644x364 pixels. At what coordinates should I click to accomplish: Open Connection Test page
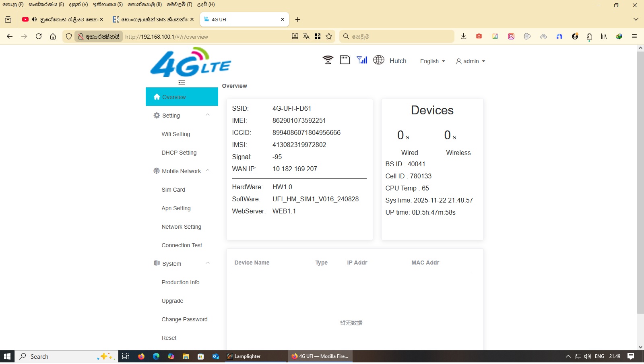coord(182,245)
